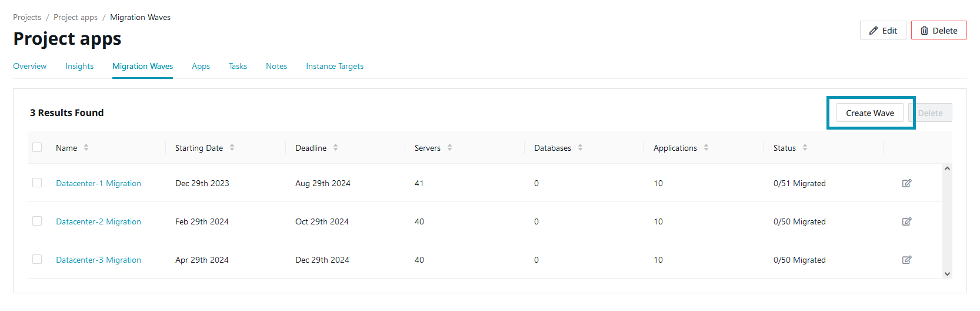Click edit icon for Datacenter-2 Migration row
980x311 pixels.
pyautogui.click(x=906, y=221)
